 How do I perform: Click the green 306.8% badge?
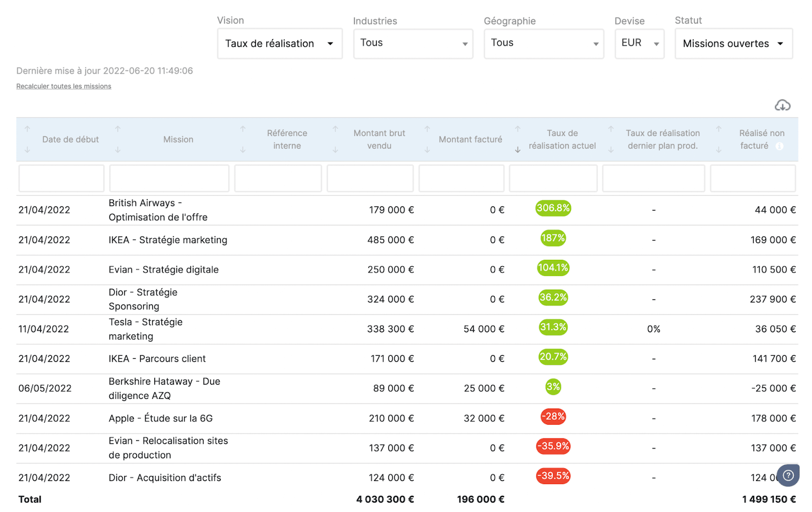(553, 208)
